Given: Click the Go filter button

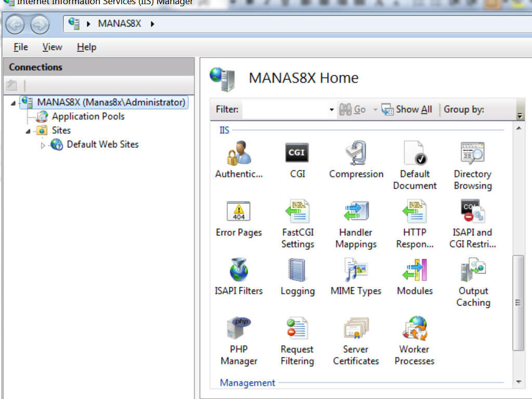Looking at the screenshot, I should point(352,110).
